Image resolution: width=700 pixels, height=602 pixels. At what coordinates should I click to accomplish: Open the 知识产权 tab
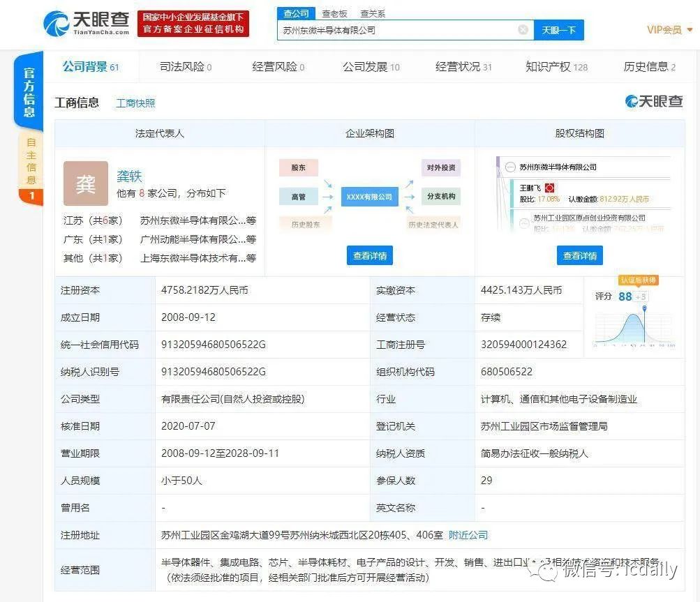coord(556,67)
